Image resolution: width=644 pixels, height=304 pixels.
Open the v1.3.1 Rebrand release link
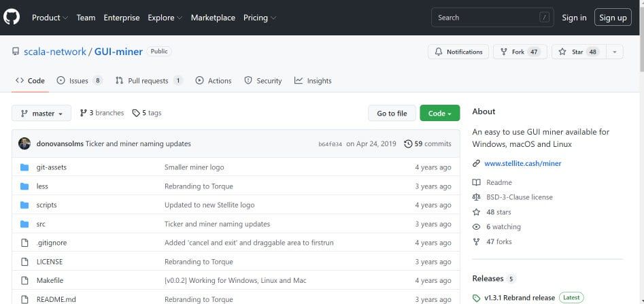point(520,298)
